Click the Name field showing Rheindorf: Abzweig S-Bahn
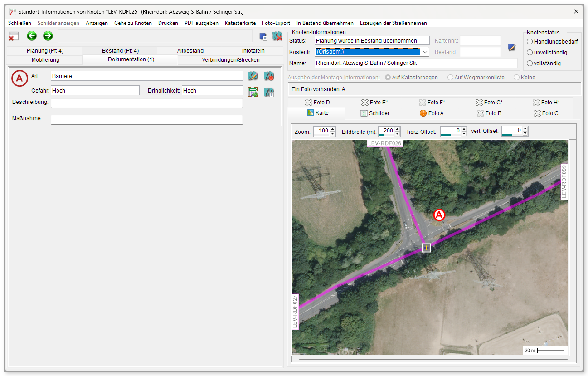 tap(416, 63)
